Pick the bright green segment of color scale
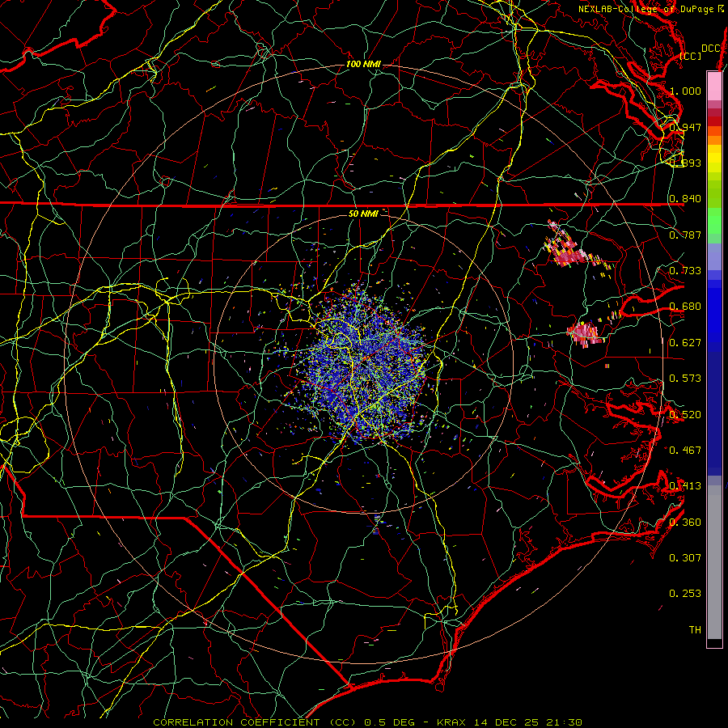The image size is (728, 728). tap(714, 221)
